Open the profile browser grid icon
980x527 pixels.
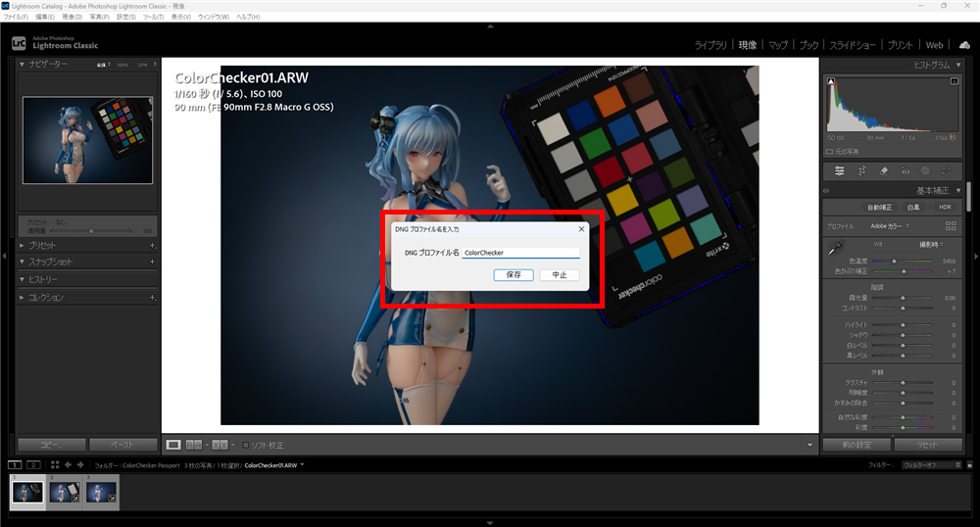951,226
